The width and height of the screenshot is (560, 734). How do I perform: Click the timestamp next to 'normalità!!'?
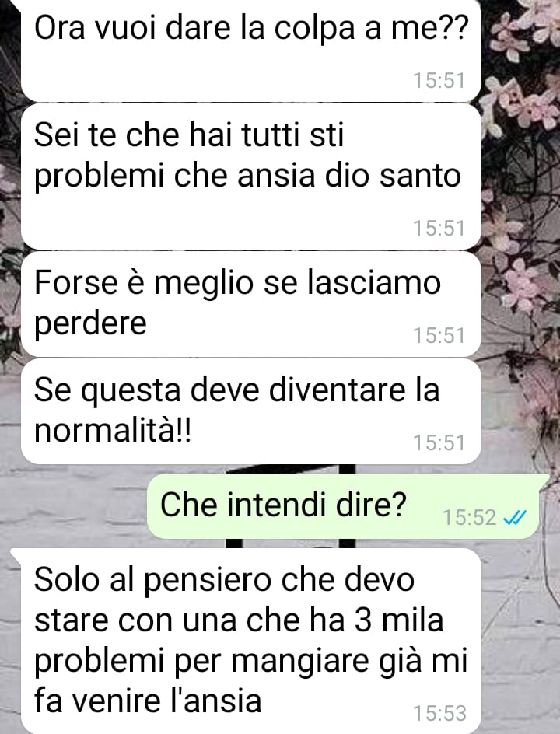(x=439, y=443)
